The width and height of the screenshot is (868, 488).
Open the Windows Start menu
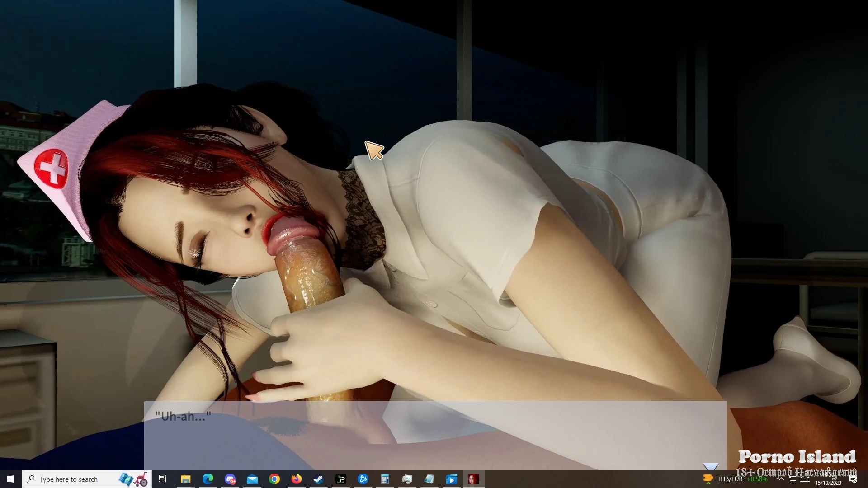pyautogui.click(x=11, y=479)
